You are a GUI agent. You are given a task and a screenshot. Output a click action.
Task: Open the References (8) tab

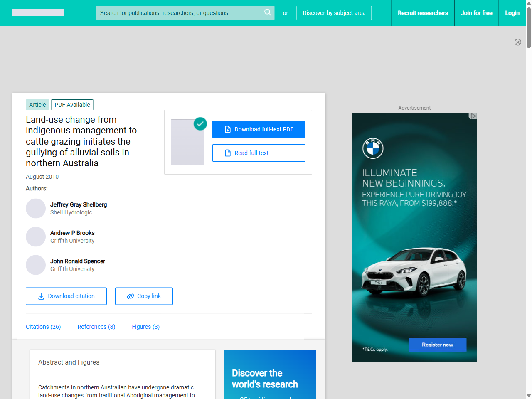(96, 327)
